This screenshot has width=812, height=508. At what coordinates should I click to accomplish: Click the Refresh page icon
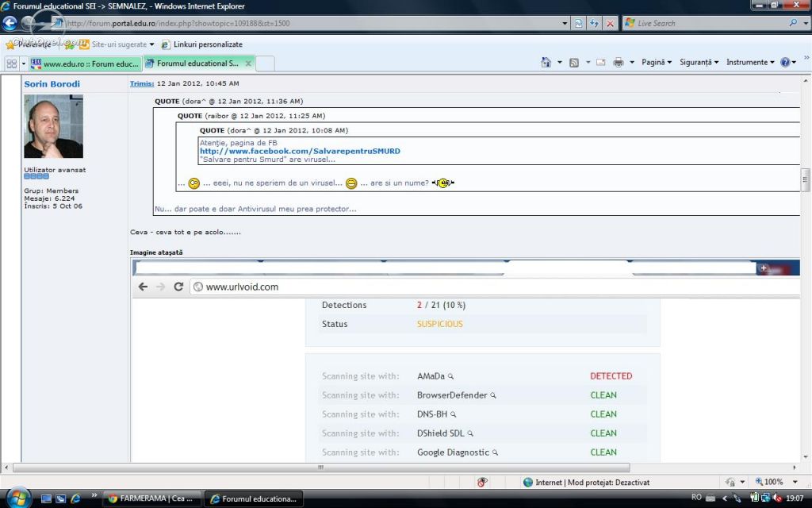point(594,23)
